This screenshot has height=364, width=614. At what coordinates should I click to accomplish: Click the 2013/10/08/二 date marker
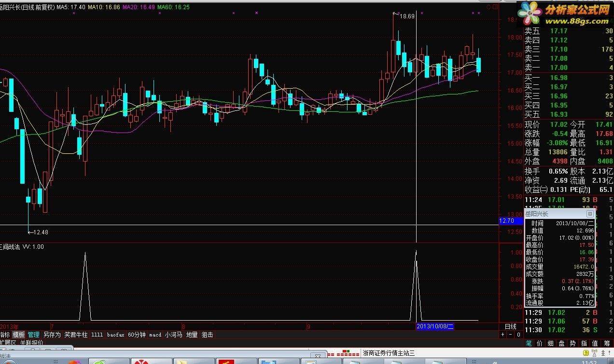[x=435, y=326]
